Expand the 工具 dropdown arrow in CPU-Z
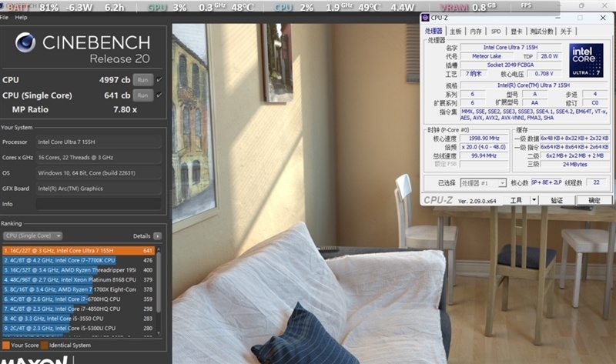This screenshot has height=364, width=616. tap(534, 200)
